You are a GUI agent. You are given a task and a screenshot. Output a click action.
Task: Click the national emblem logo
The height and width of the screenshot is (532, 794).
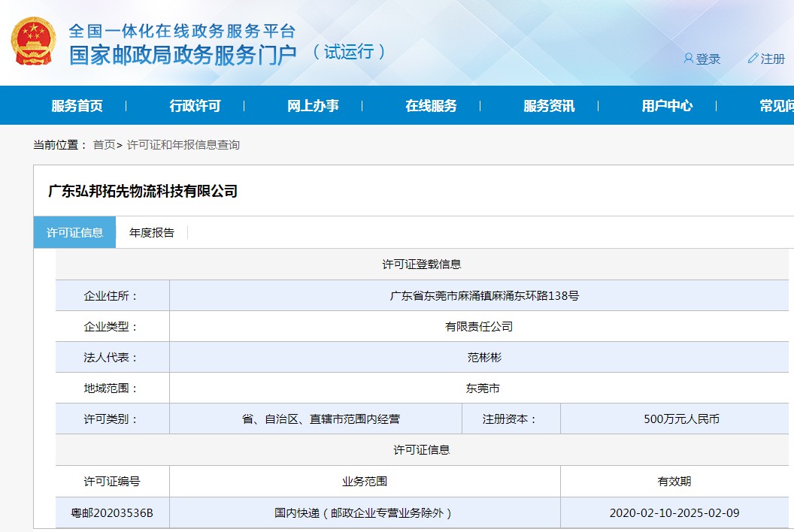(33, 41)
